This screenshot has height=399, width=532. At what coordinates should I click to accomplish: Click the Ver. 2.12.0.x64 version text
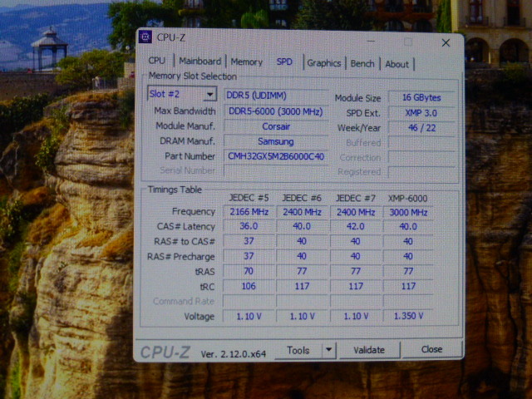pos(234,354)
